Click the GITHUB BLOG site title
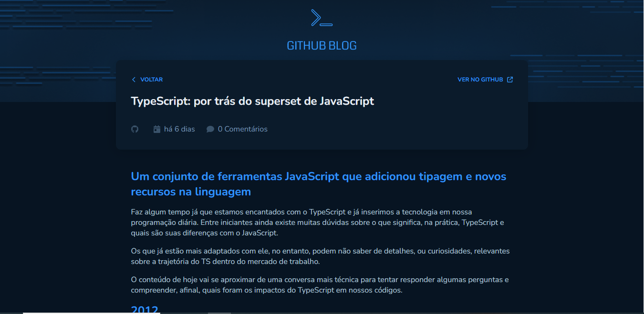 tap(322, 45)
